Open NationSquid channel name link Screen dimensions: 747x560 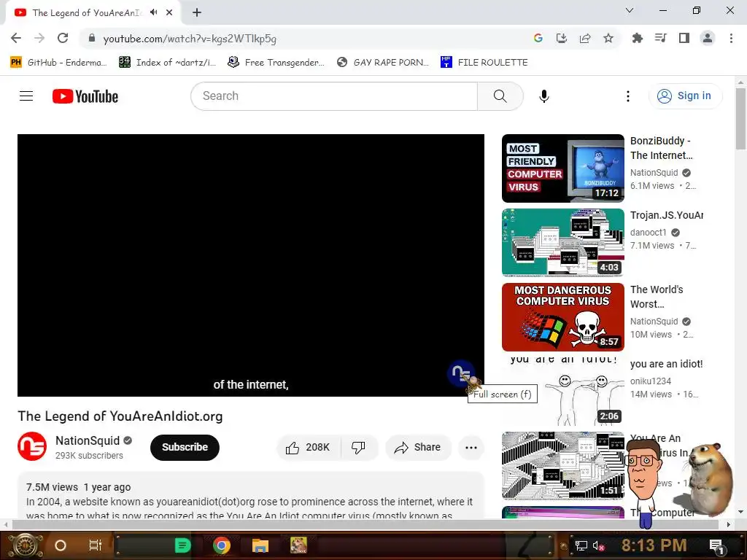tap(88, 440)
